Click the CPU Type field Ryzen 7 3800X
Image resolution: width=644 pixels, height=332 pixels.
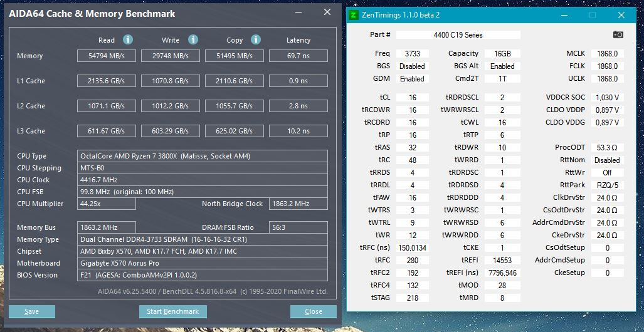click(203, 156)
